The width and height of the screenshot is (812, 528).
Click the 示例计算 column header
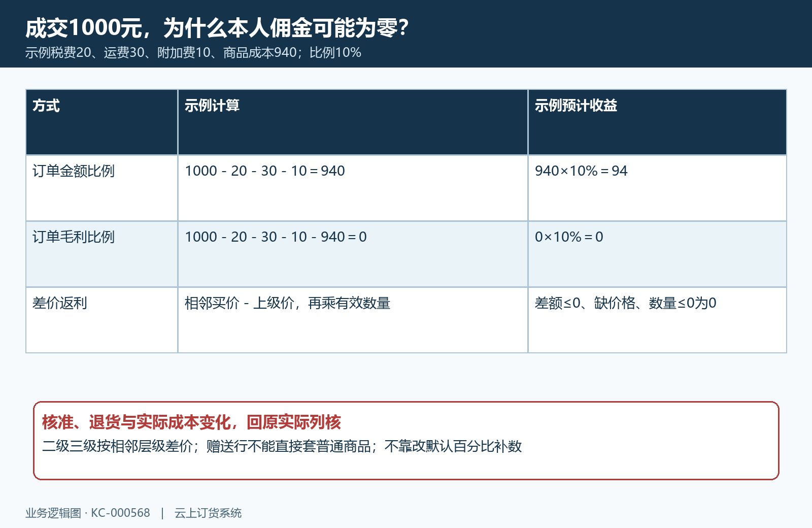point(353,122)
